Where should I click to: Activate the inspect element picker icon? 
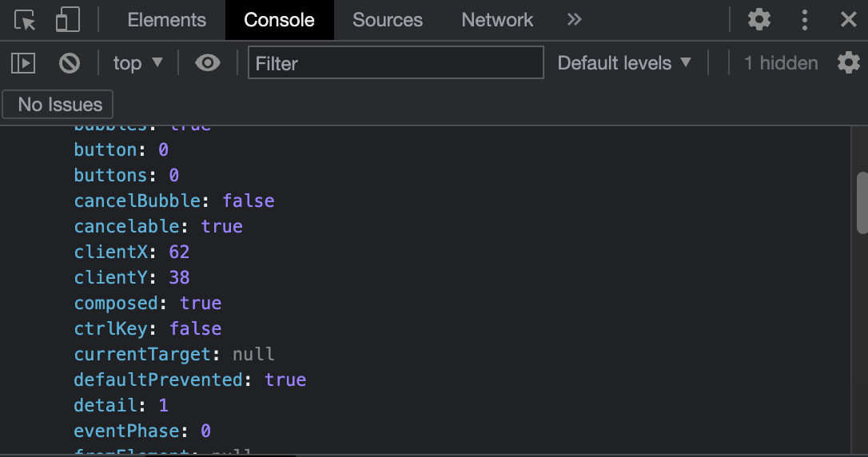coord(24,21)
